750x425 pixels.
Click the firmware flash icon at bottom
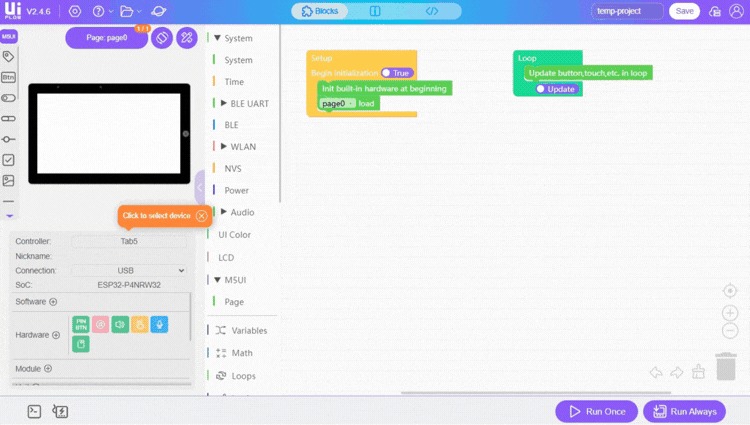click(x=60, y=411)
